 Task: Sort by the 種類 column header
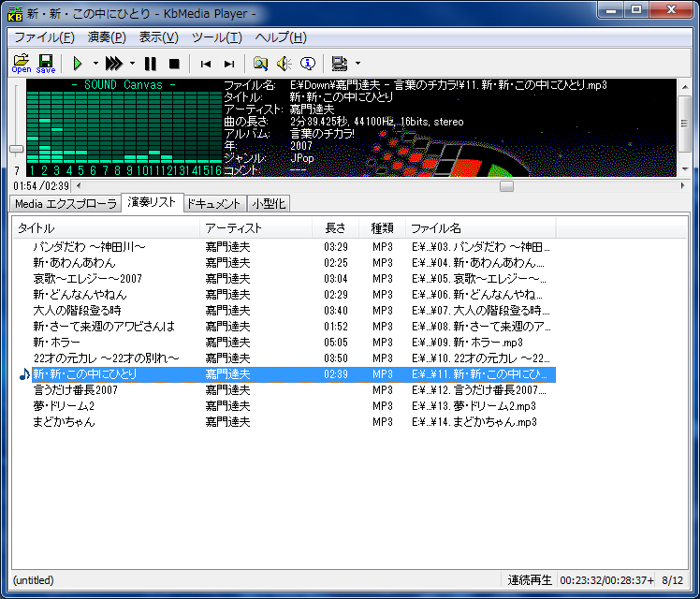click(382, 228)
